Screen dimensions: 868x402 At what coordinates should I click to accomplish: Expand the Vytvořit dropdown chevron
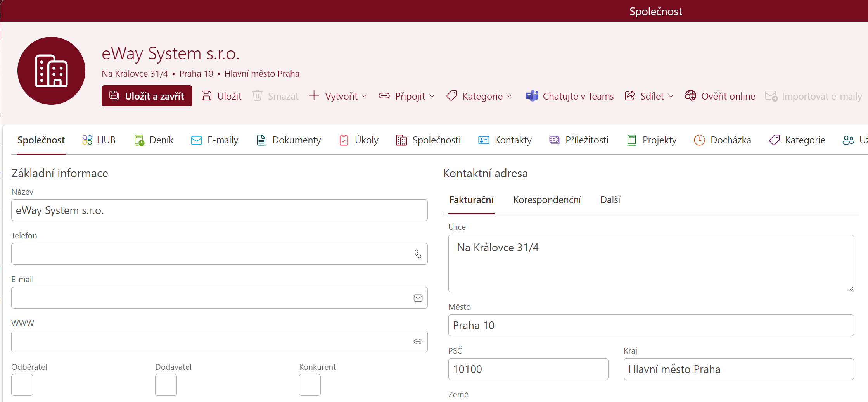(365, 96)
